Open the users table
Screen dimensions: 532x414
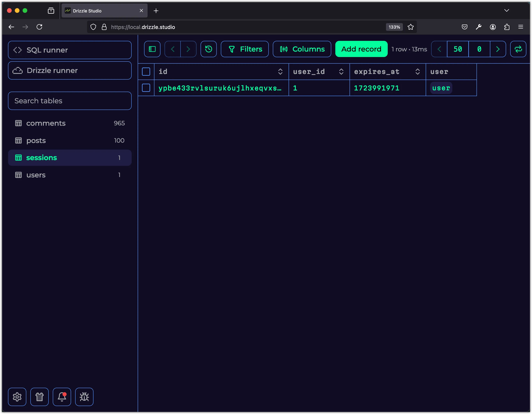(70, 175)
